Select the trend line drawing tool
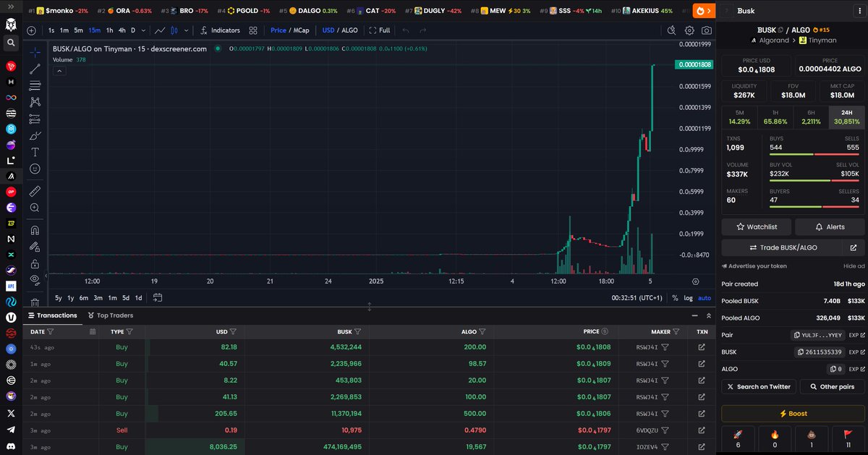This screenshot has height=455, width=868. coord(35,69)
